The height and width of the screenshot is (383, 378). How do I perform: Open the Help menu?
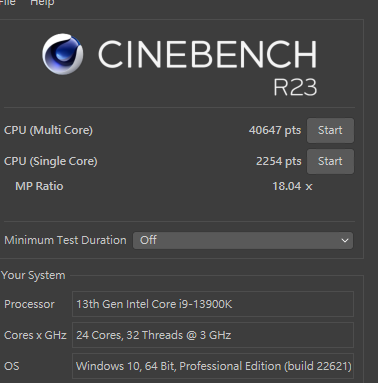click(x=42, y=3)
